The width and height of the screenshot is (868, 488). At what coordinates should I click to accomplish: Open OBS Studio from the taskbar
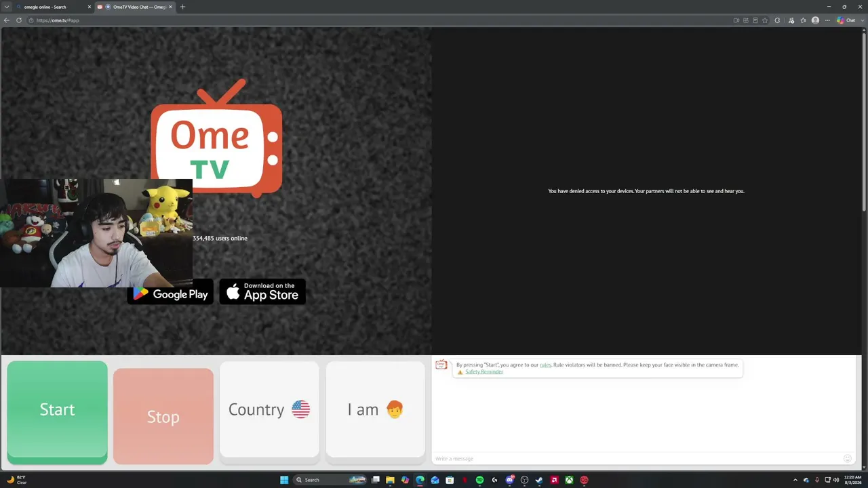tap(524, 480)
